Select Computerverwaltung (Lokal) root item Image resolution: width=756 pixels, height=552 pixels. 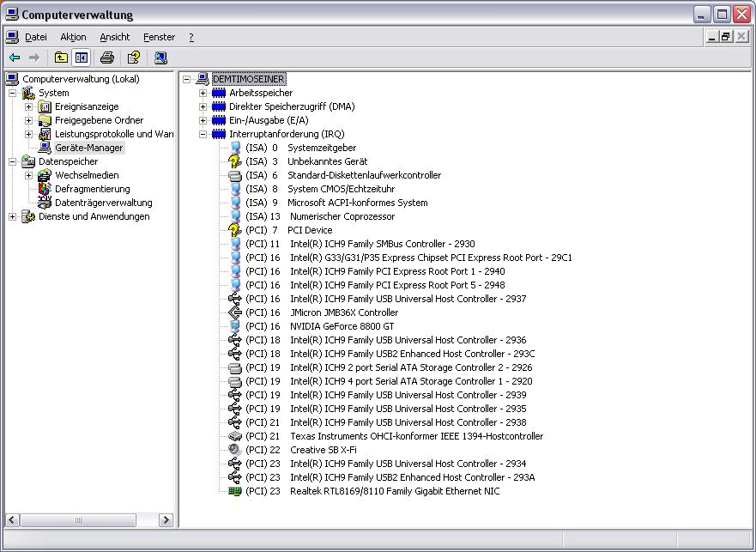click(81, 79)
